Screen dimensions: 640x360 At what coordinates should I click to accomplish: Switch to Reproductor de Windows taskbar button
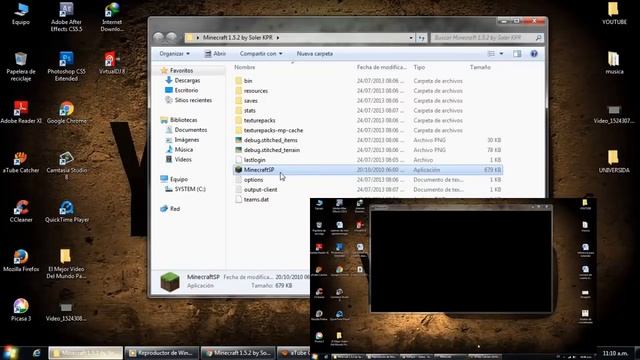[162, 353]
